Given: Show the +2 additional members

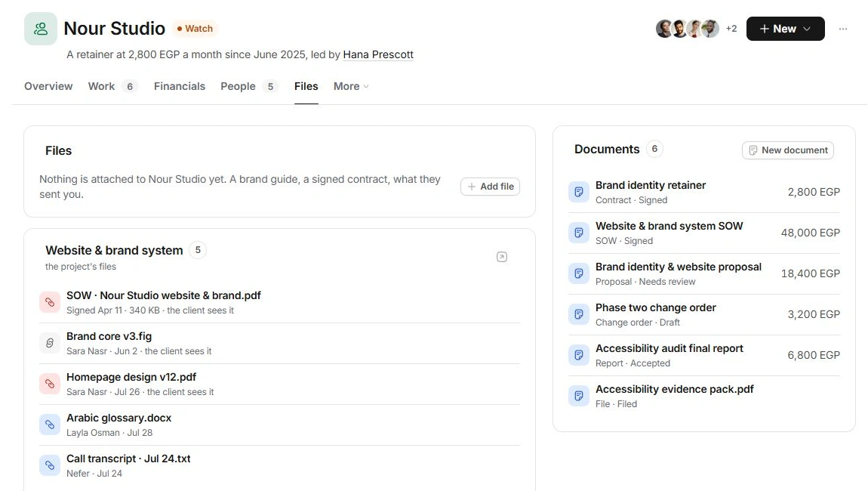Looking at the screenshot, I should pos(731,29).
